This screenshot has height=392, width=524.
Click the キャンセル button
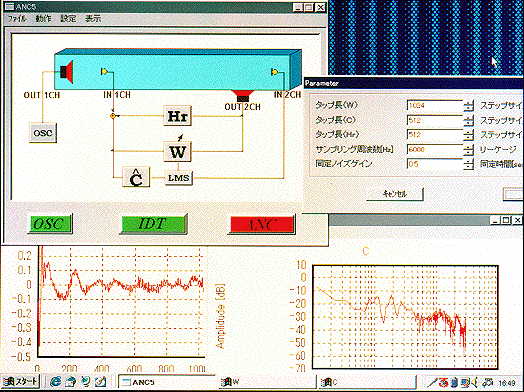coord(395,194)
